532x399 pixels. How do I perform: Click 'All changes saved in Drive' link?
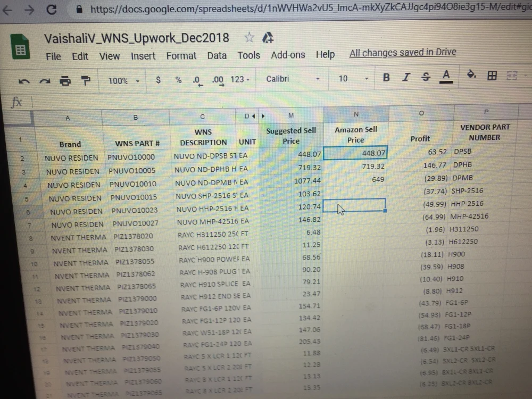403,53
